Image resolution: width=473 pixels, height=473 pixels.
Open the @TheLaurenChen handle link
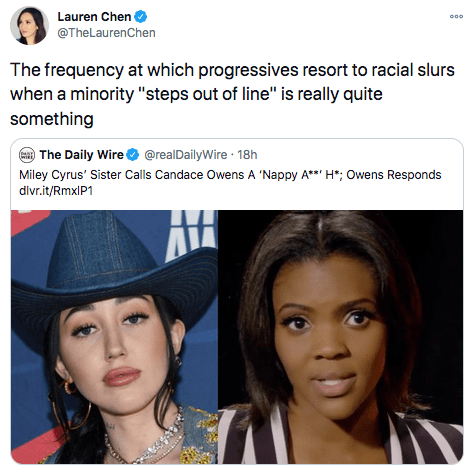[106, 33]
